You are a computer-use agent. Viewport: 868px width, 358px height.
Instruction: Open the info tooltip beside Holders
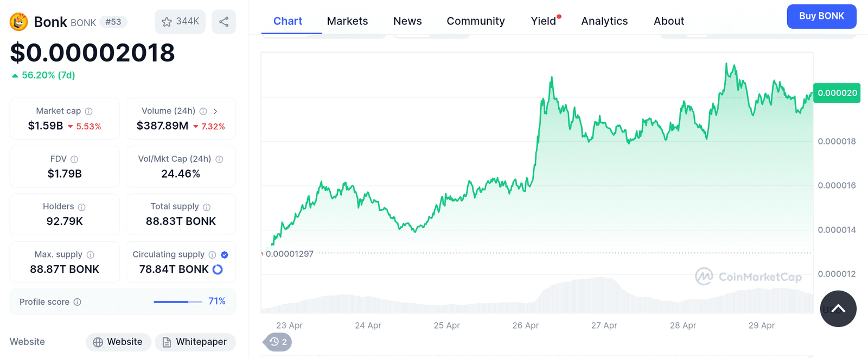coord(82,206)
